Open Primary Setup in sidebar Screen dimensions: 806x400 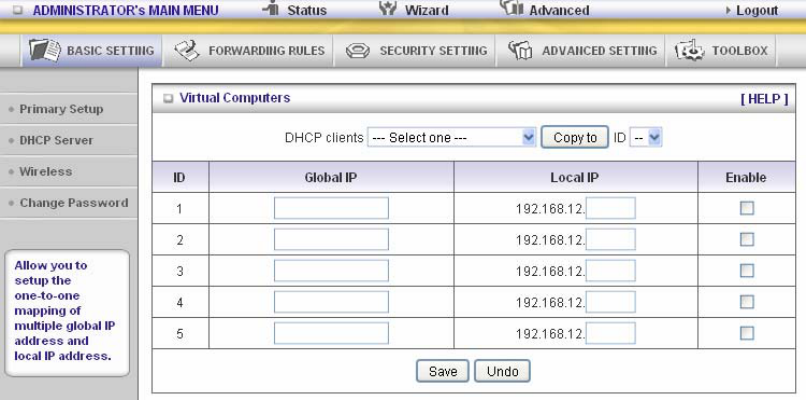tap(61, 109)
